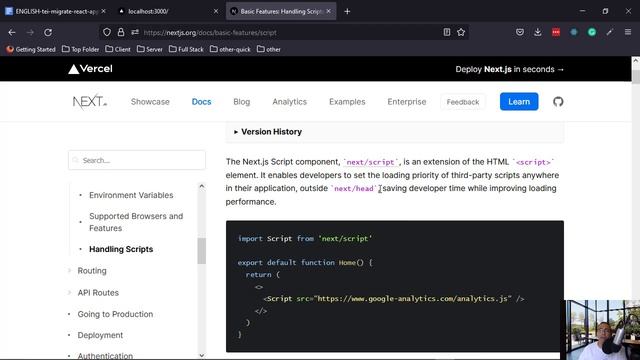Open Blog in the site navigation

point(242,102)
